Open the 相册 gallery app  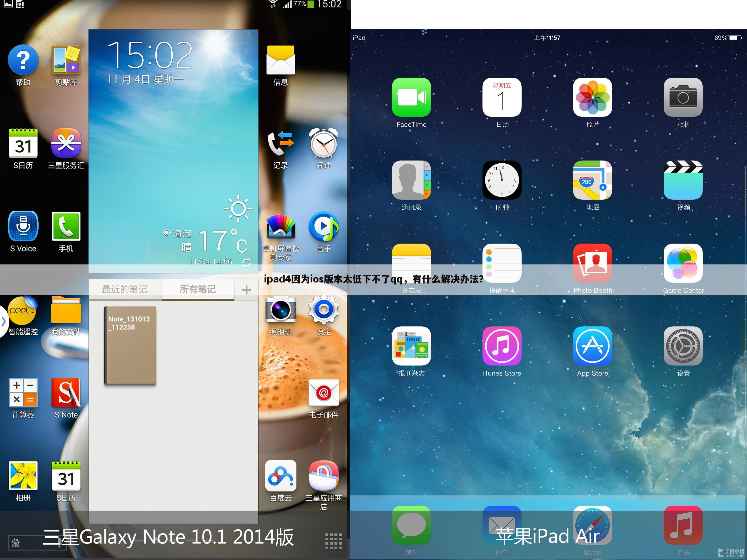[x=23, y=476]
